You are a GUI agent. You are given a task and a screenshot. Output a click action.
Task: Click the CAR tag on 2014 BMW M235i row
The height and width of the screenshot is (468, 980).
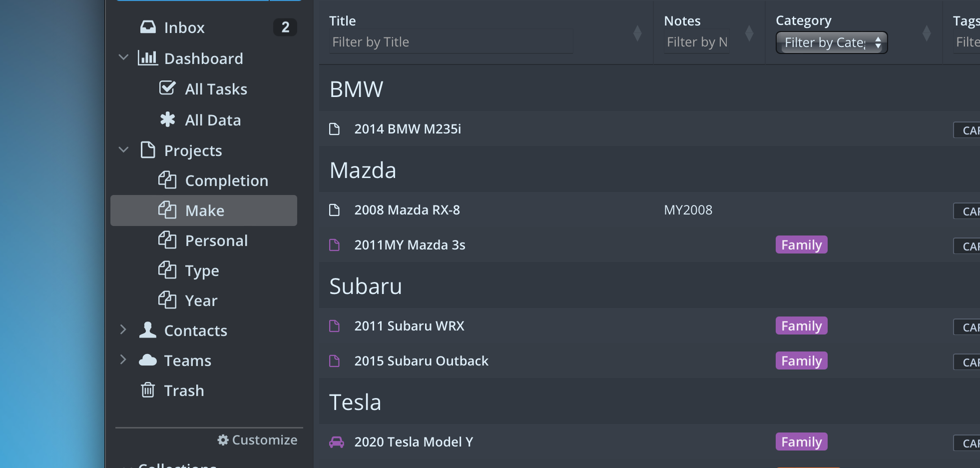coord(967,130)
